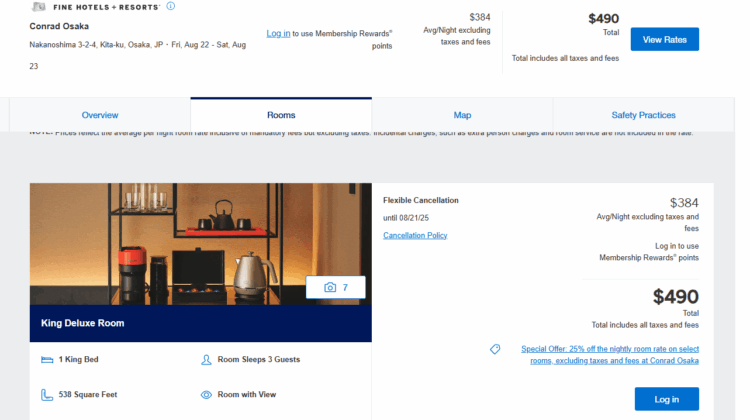Click the $490 total in the room card
This screenshot has height=420, width=750.
click(676, 297)
